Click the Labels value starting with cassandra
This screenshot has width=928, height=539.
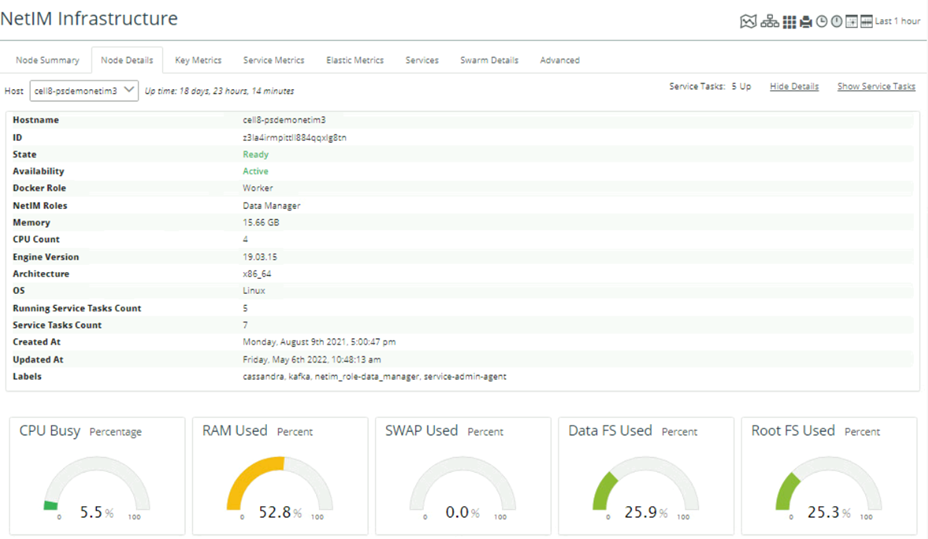(375, 377)
